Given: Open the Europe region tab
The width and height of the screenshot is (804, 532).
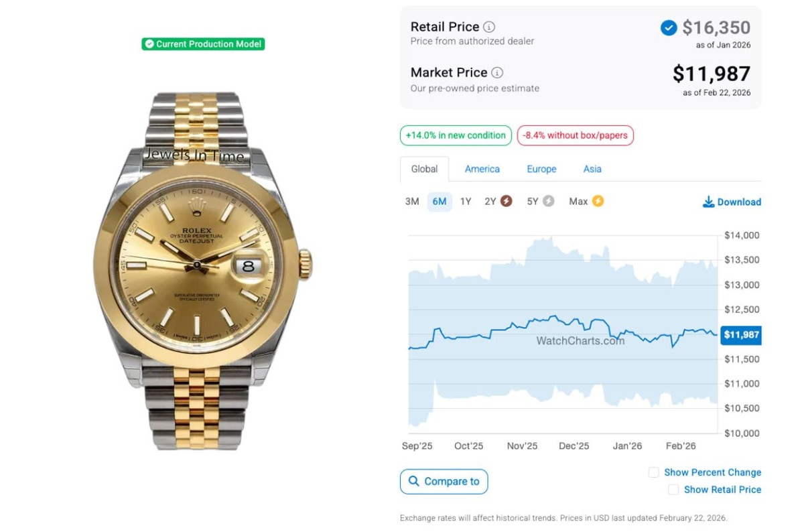Looking at the screenshot, I should pos(541,169).
